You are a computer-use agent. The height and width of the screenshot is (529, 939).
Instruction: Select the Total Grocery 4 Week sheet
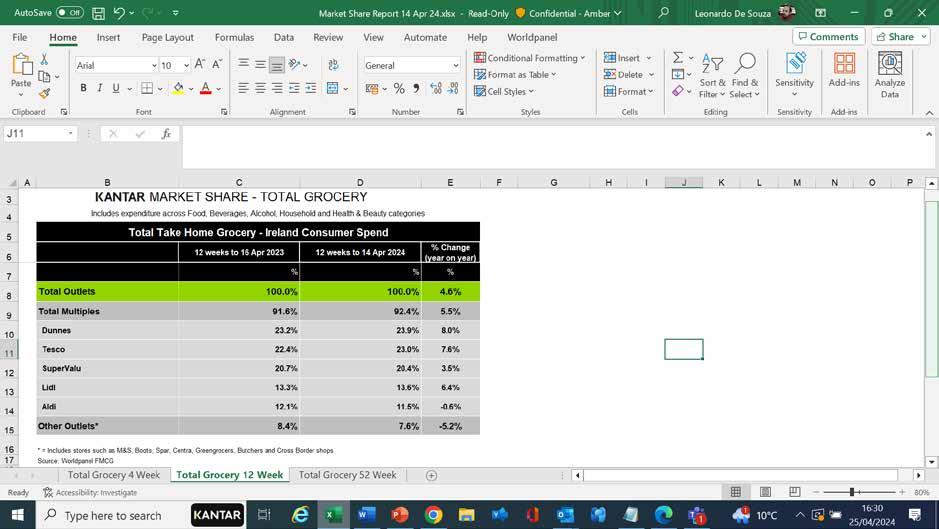pyautogui.click(x=114, y=475)
